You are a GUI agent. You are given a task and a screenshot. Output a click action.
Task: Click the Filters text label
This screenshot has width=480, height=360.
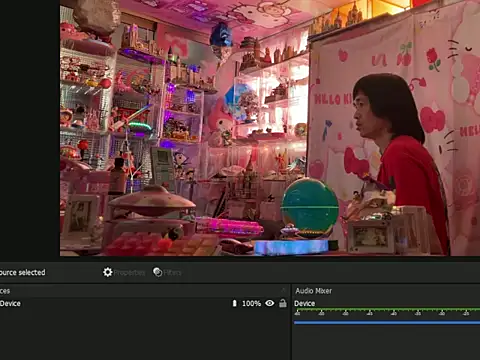172,273
